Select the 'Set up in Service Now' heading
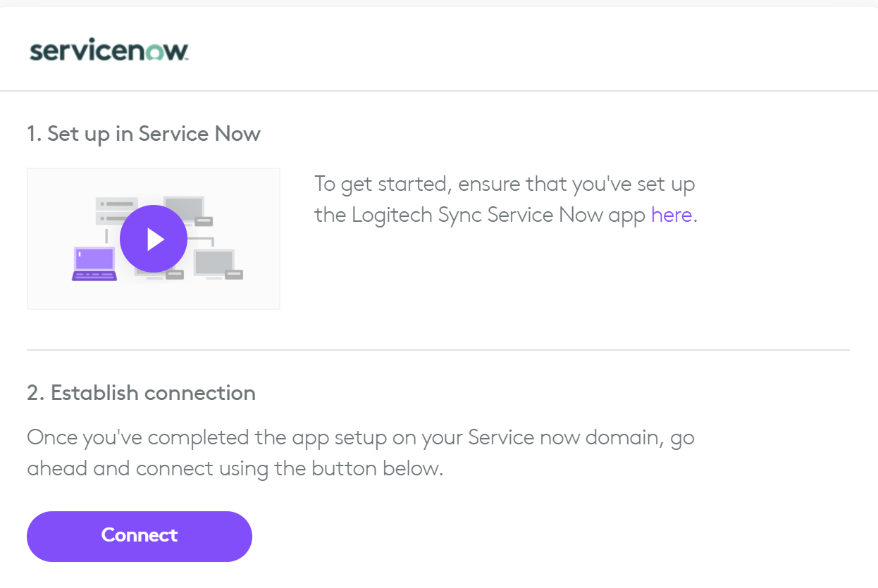 tap(144, 134)
